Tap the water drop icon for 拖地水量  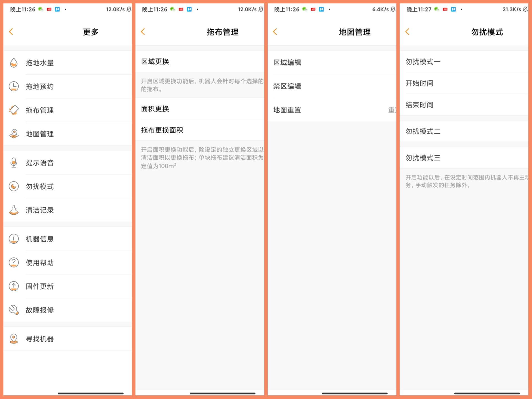[13, 63]
